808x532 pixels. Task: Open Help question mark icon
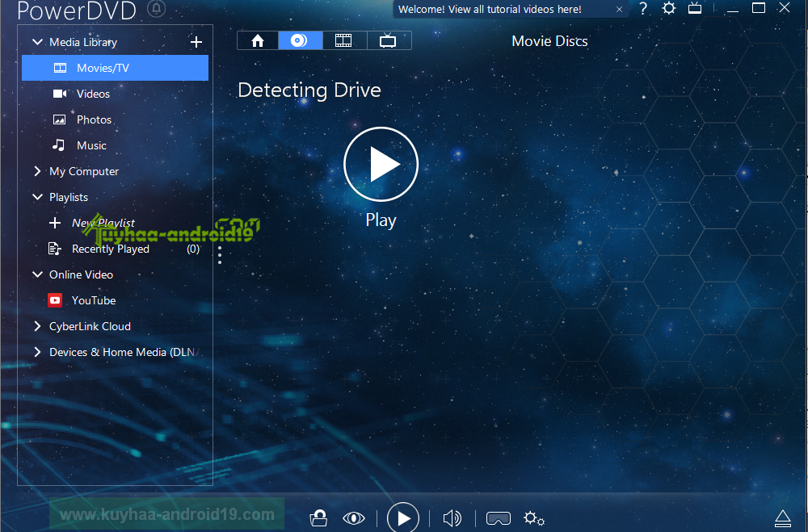[643, 8]
